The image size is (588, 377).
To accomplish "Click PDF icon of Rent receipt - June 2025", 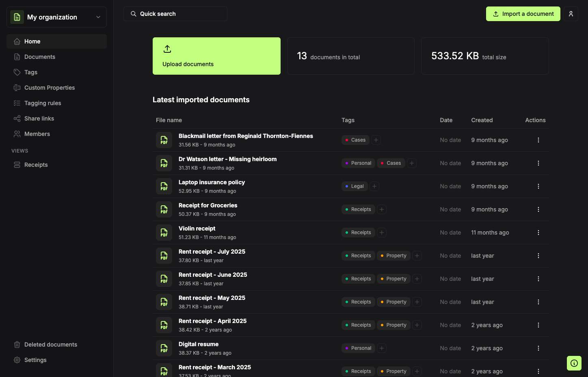I will tap(164, 279).
